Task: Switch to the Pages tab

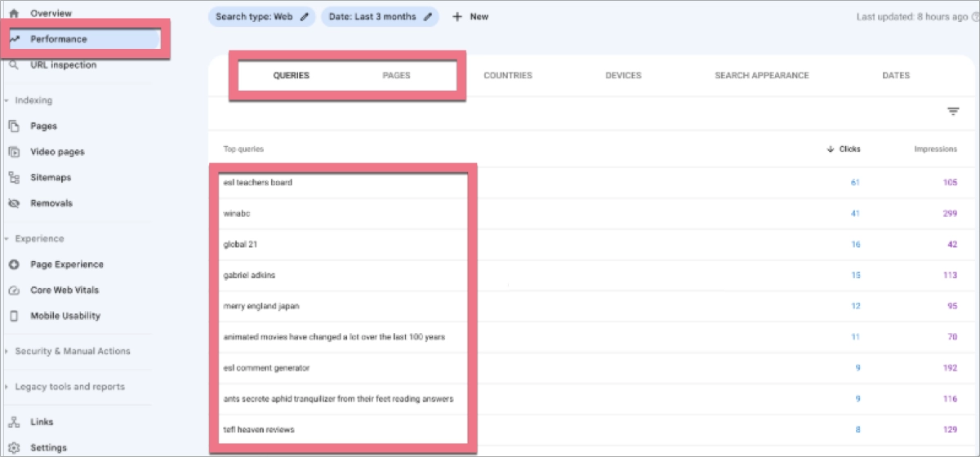Action: pyautogui.click(x=396, y=75)
